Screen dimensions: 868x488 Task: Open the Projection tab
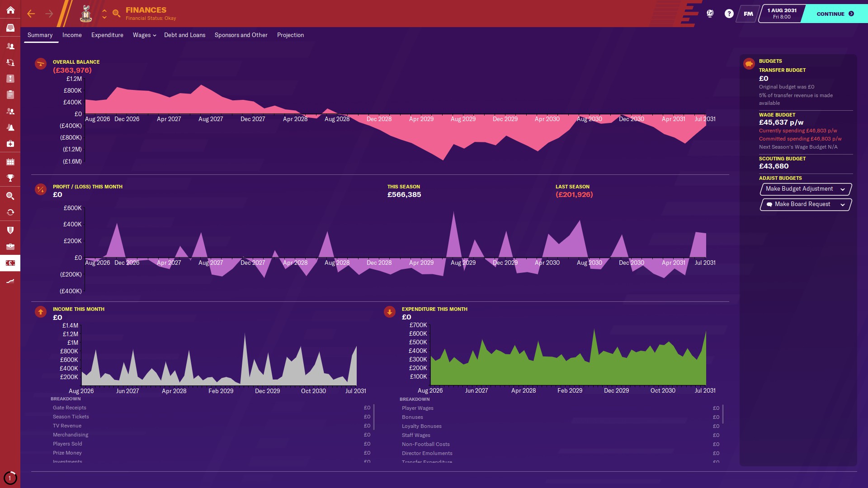point(290,35)
